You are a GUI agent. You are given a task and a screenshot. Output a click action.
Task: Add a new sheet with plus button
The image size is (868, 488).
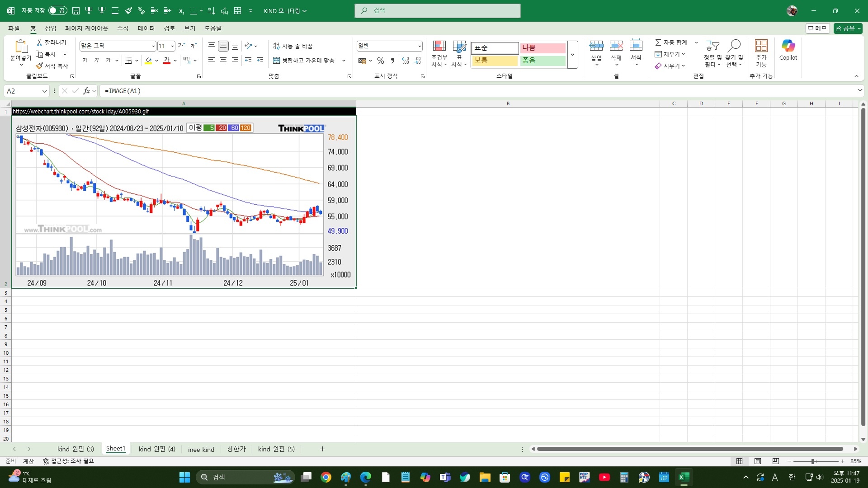click(322, 449)
